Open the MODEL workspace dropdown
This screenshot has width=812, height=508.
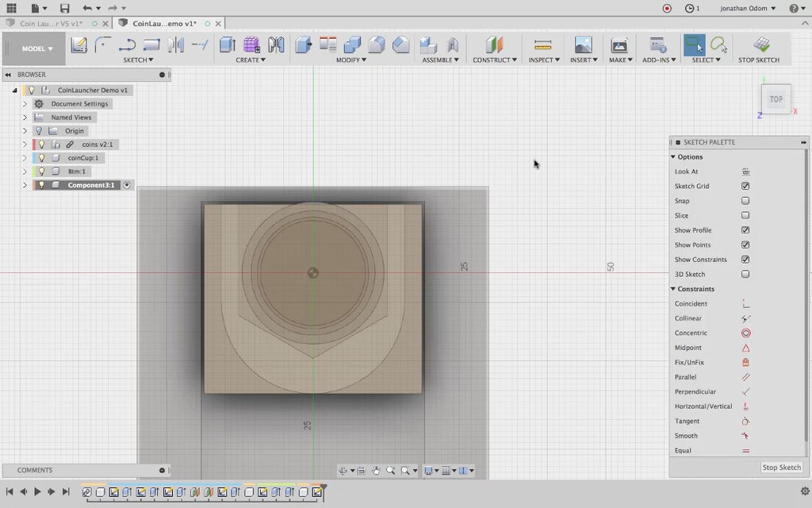tap(37, 48)
